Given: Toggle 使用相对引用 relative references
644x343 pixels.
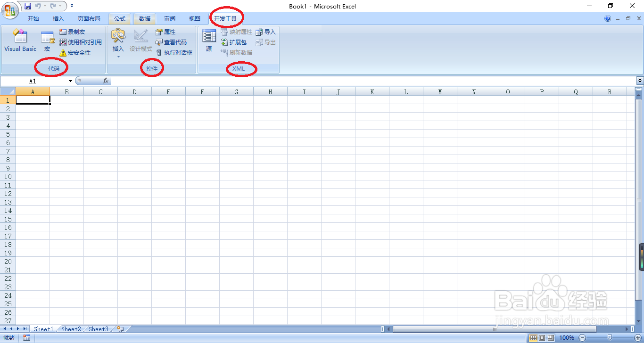Looking at the screenshot, I should 81,42.
